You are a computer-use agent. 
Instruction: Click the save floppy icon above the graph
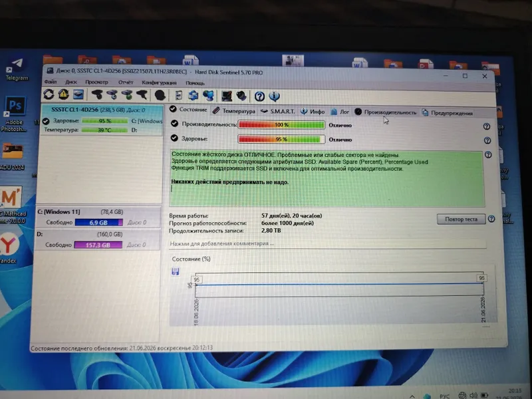coord(176,271)
